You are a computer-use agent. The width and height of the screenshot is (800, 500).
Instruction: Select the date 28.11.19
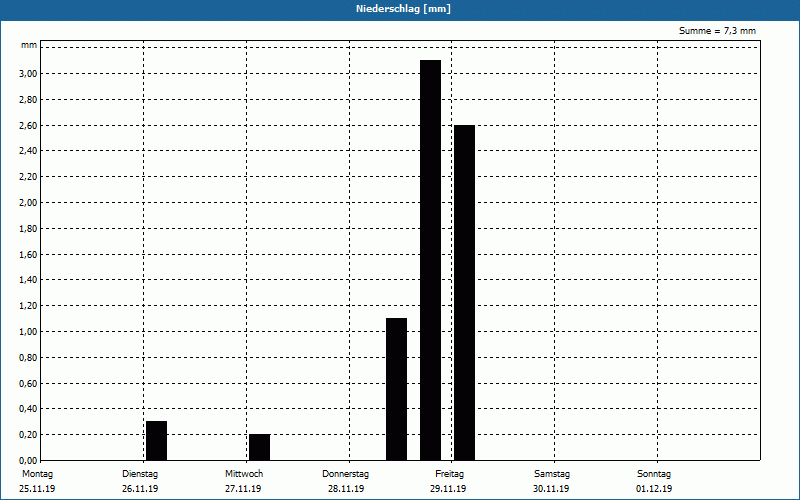coord(346,489)
